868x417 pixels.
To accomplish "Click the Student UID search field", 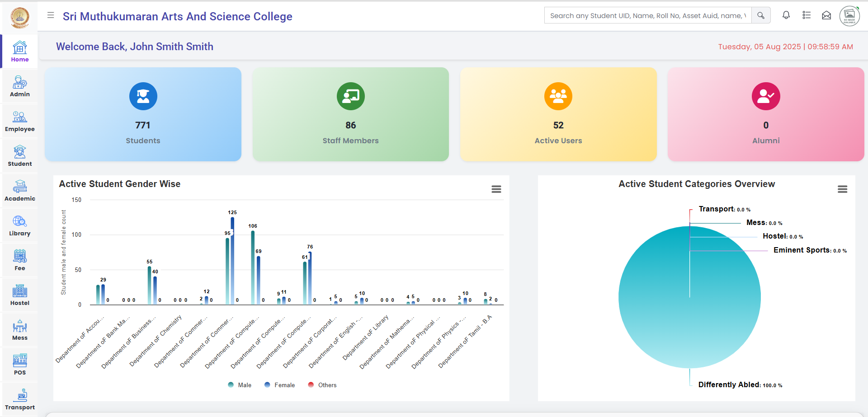I will click(x=647, y=15).
